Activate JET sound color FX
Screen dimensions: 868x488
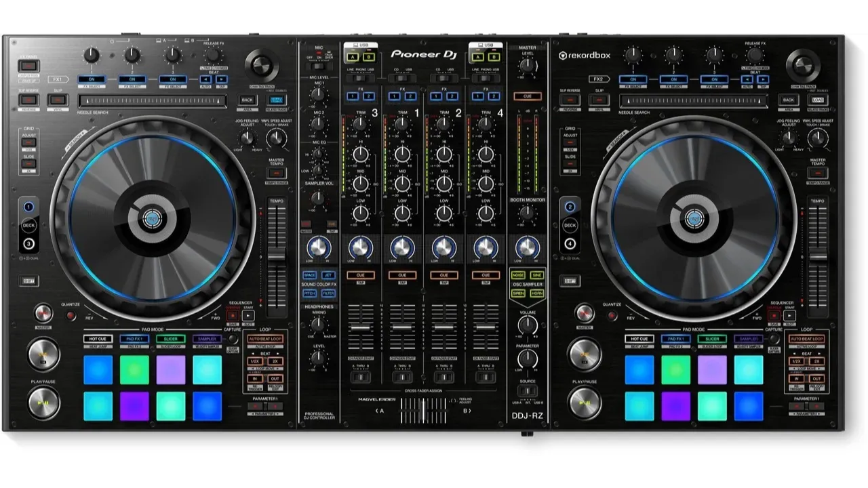coord(328,274)
